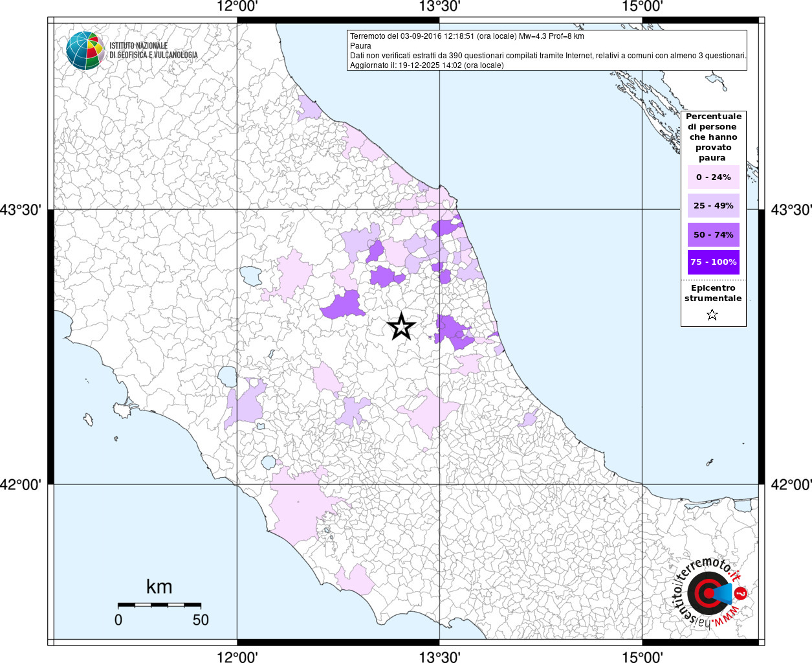Select the 75 - 100% legend swatch
The image size is (812, 663).
click(713, 262)
